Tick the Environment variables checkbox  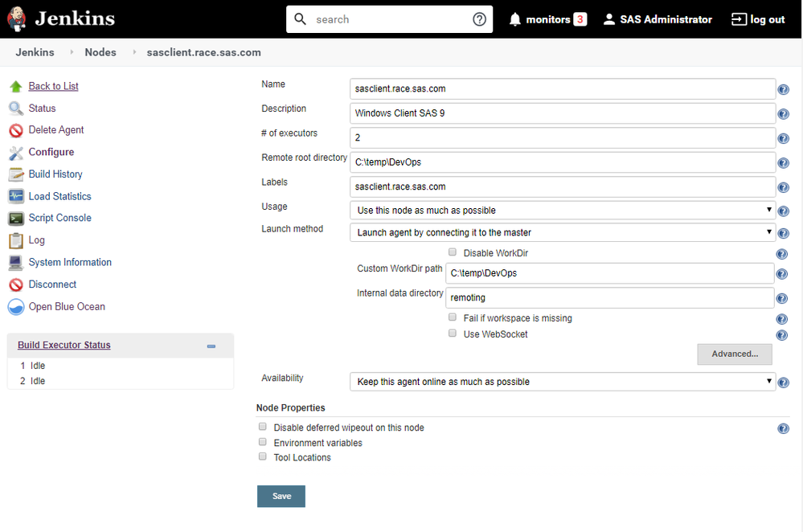pyautogui.click(x=263, y=442)
